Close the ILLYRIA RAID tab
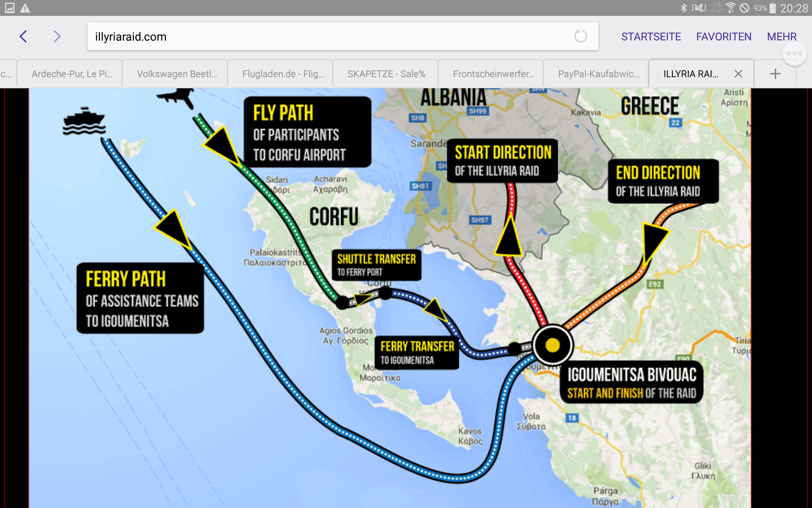The image size is (812, 508). [x=738, y=74]
